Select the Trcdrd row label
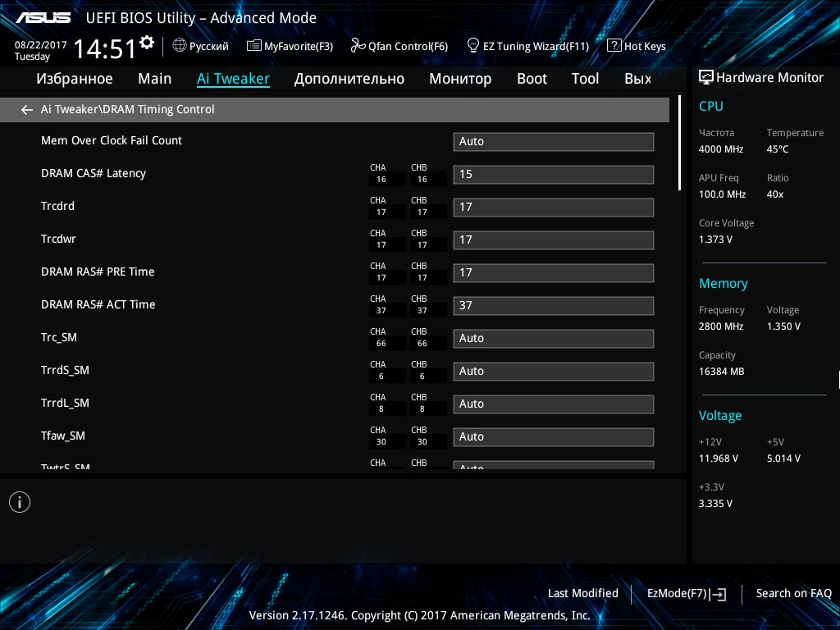Image resolution: width=840 pixels, height=630 pixels. click(x=57, y=206)
